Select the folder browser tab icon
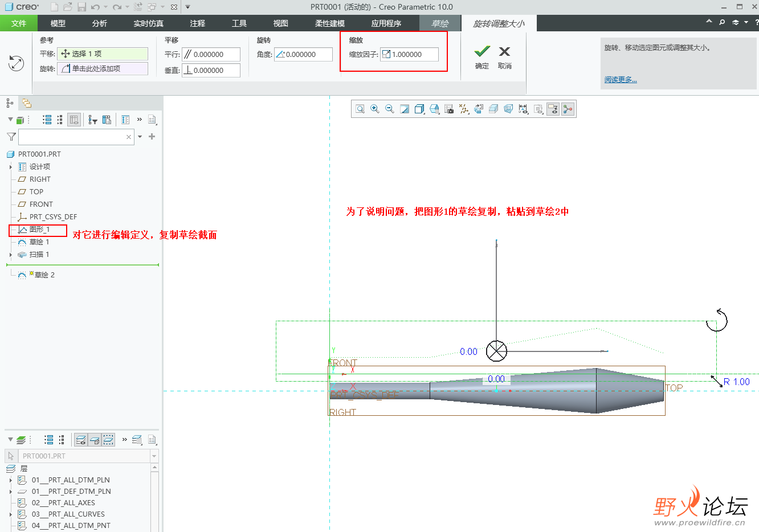This screenshot has width=759, height=532. click(26, 103)
